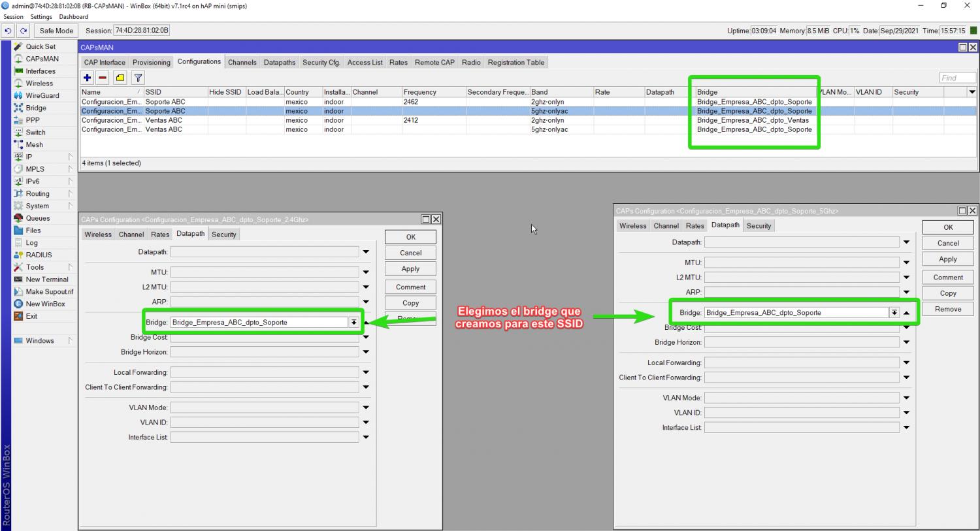
Task: Click Remove button in 5Ghz configuration dialog
Action: [x=947, y=310]
